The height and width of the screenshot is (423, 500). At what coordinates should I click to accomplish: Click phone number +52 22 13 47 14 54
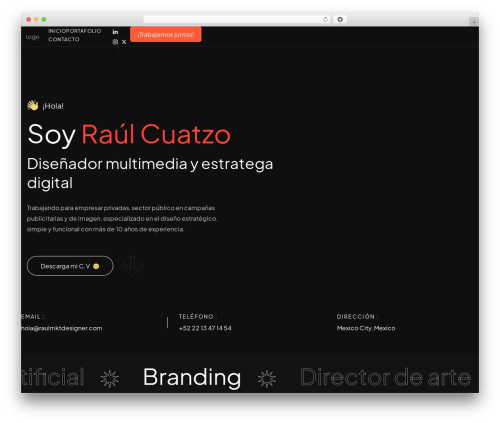coord(205,328)
